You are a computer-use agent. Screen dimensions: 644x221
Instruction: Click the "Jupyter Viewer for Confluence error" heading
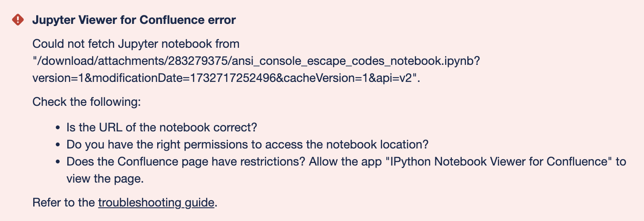point(134,20)
